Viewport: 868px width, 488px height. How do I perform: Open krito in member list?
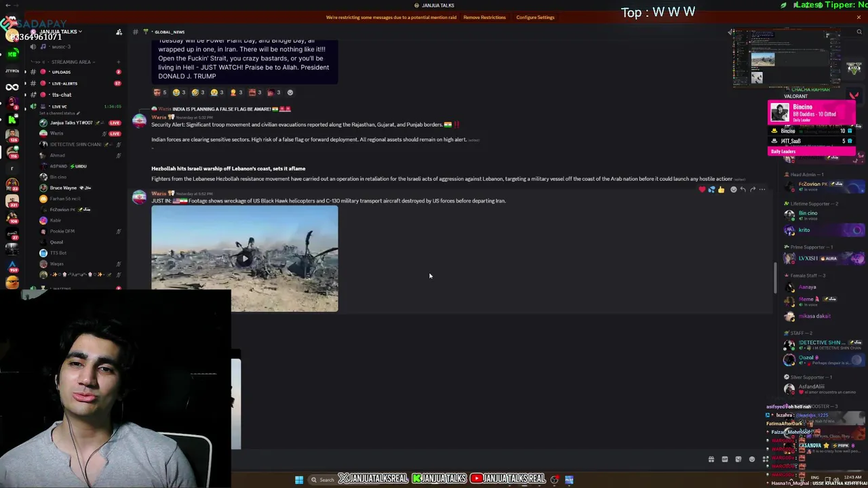tap(823, 230)
